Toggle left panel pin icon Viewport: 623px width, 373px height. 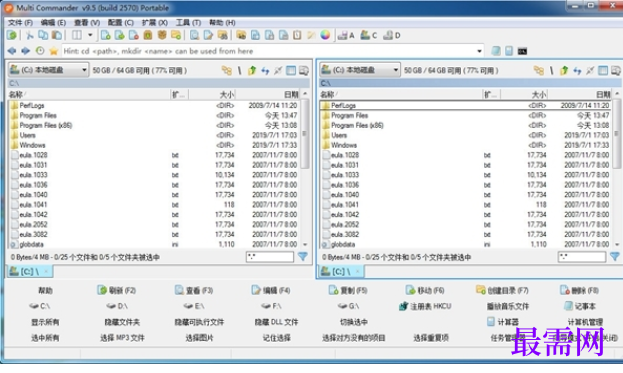pos(278,71)
